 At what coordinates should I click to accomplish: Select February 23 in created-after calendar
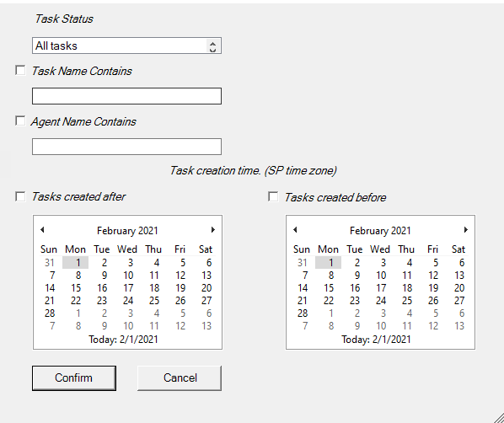click(102, 301)
